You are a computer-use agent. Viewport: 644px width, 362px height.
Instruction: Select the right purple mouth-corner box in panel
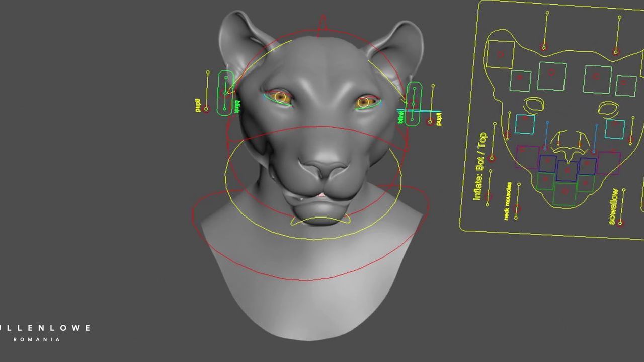[x=608, y=162]
